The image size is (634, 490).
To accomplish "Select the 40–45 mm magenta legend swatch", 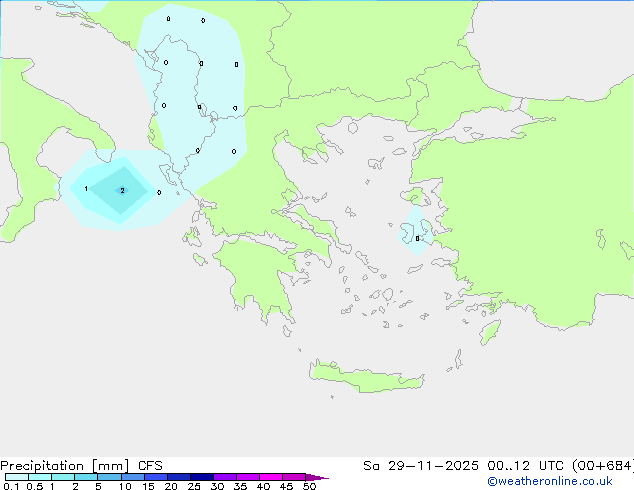I will click(271, 477).
